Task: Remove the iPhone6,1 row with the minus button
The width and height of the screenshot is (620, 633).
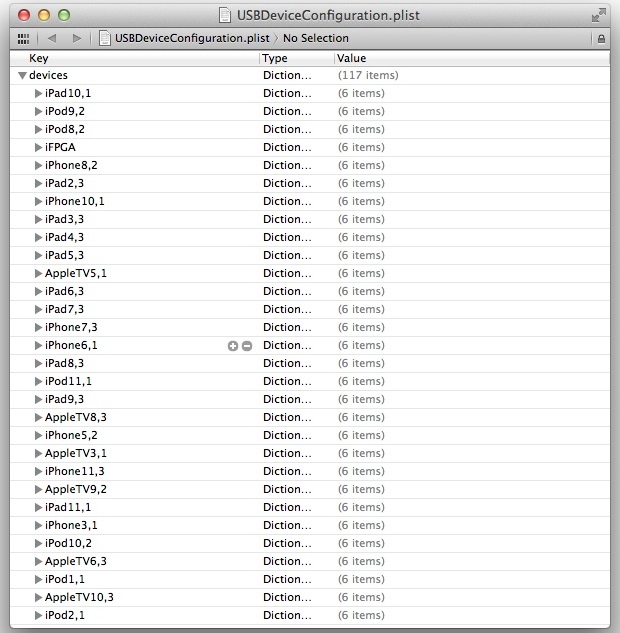Action: pyautogui.click(x=247, y=346)
